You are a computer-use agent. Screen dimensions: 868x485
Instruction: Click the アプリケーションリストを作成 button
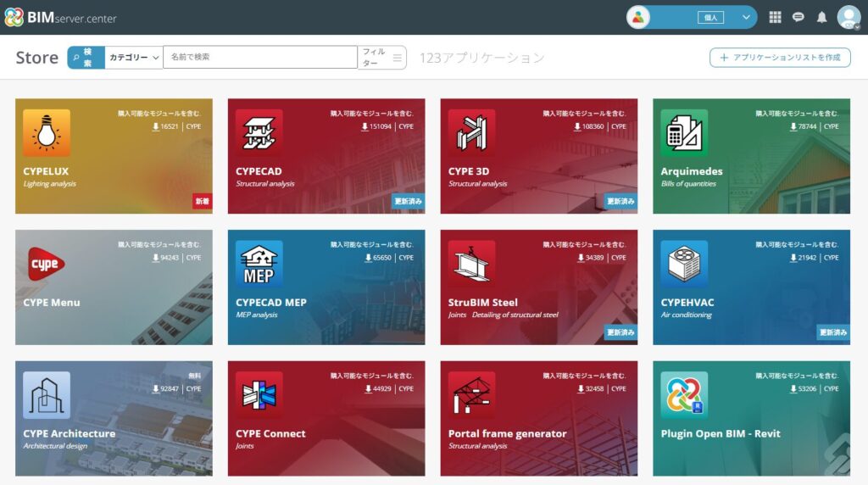click(780, 58)
